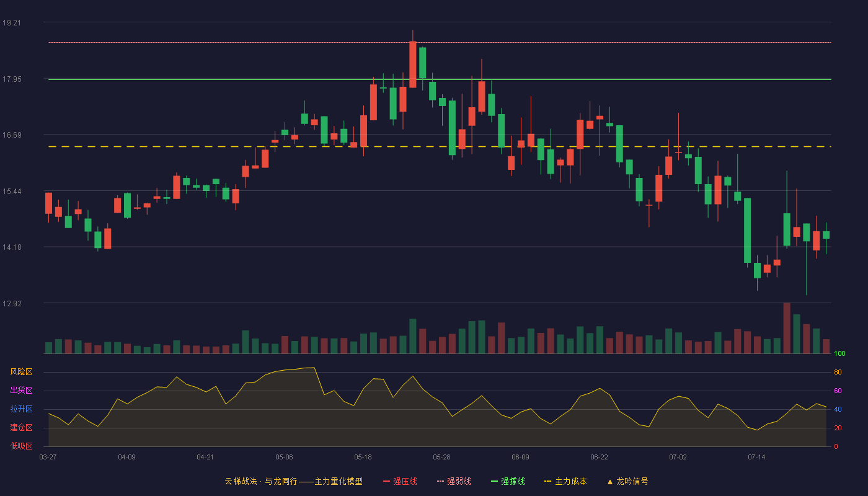Toggle the 强压线 legend entry

[x=400, y=481]
